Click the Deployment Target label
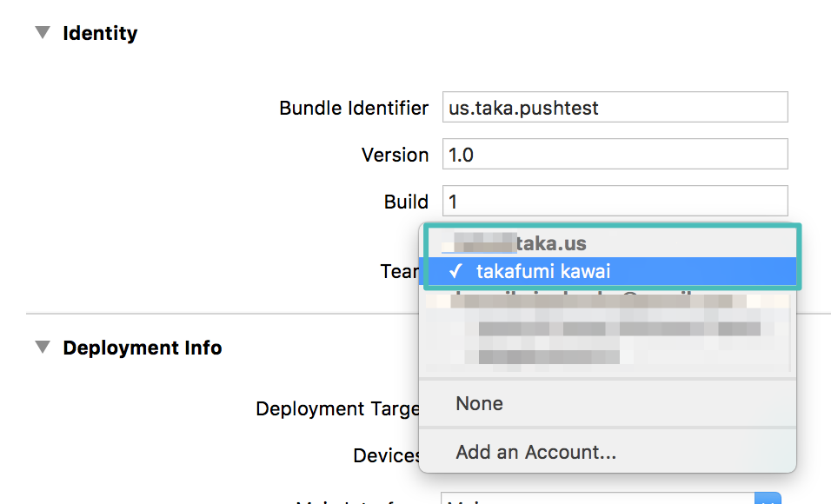 point(337,408)
